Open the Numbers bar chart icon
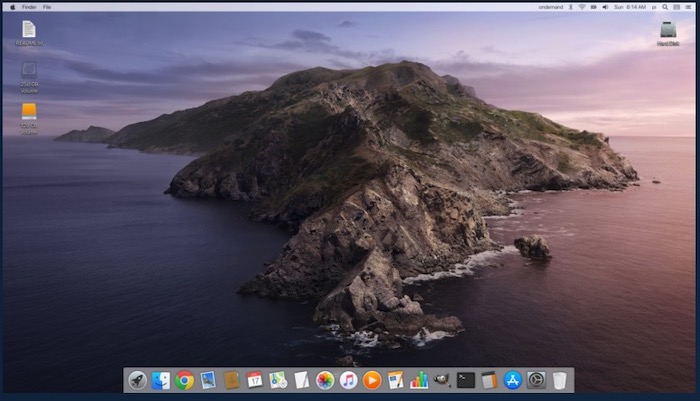 419,380
